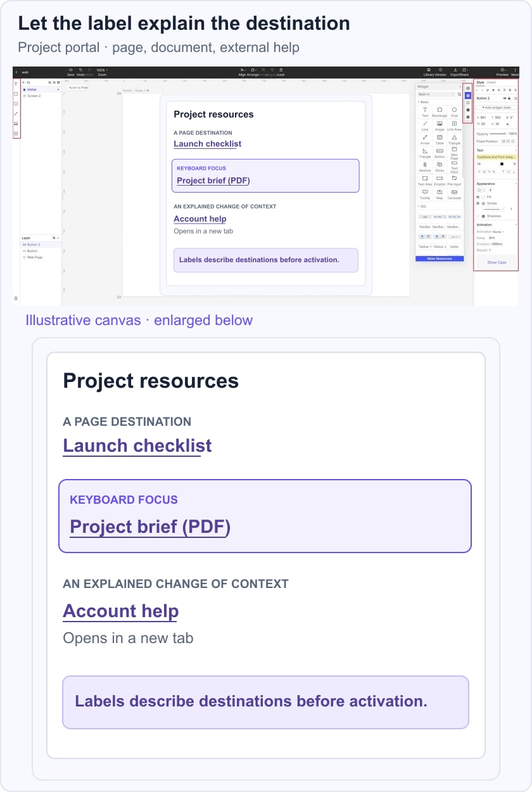532x792 pixels.
Task: Click the Lock icon in the top bar
Action: (x=281, y=69)
